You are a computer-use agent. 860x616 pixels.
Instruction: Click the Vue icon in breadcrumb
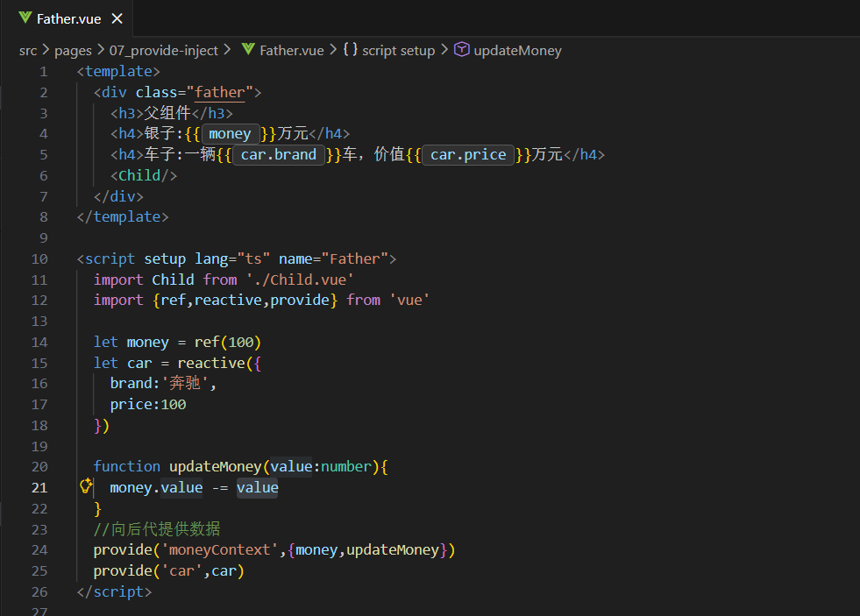[x=248, y=49]
